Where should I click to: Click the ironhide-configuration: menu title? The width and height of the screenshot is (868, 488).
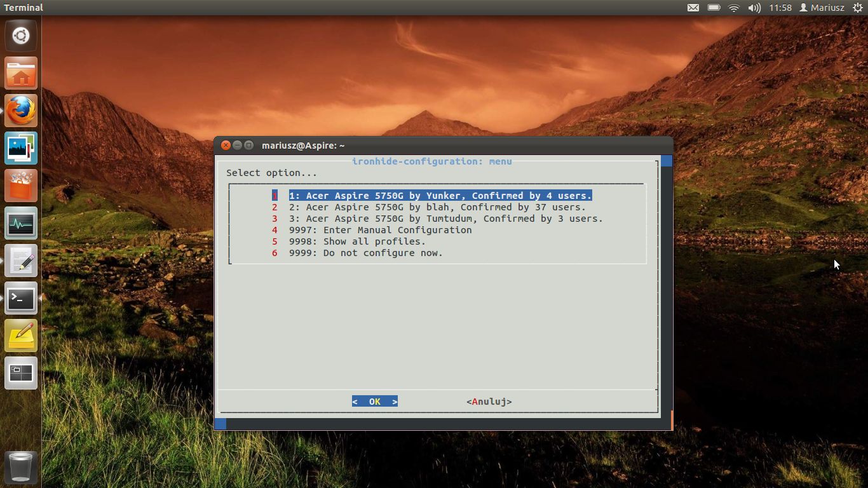pos(432,161)
